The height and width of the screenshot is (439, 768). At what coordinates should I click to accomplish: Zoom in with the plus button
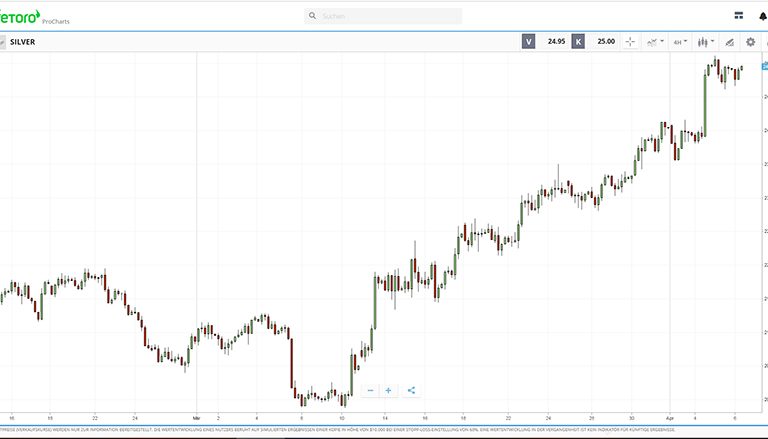tap(389, 390)
